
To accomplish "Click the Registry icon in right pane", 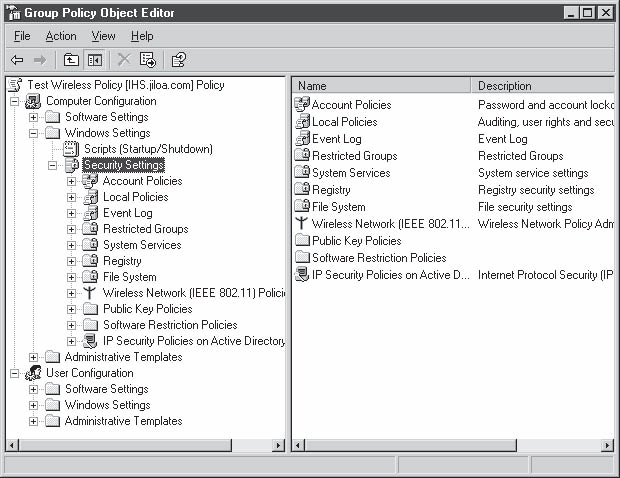I will (x=302, y=189).
